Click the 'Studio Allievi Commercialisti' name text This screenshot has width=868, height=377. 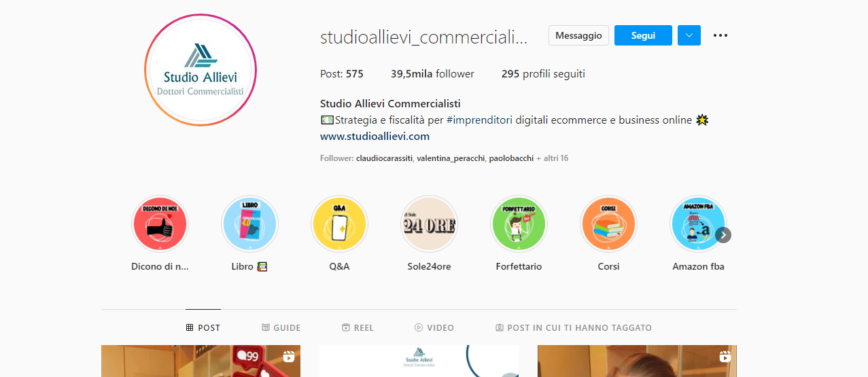(x=390, y=104)
